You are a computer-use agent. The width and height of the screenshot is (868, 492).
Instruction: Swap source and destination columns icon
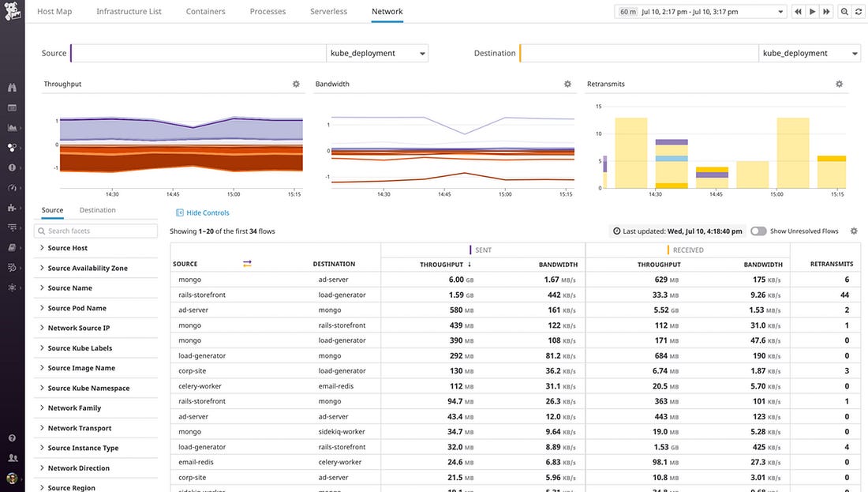tap(247, 264)
